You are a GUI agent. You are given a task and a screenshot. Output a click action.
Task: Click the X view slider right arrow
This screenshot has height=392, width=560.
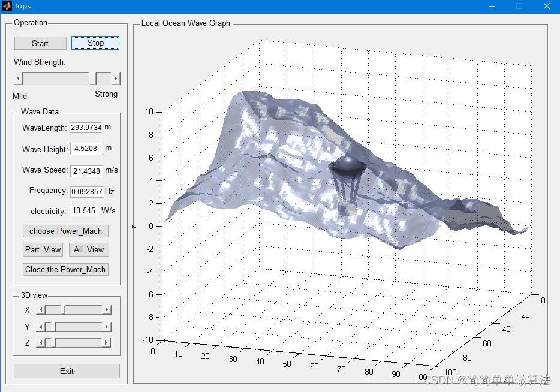click(x=107, y=309)
